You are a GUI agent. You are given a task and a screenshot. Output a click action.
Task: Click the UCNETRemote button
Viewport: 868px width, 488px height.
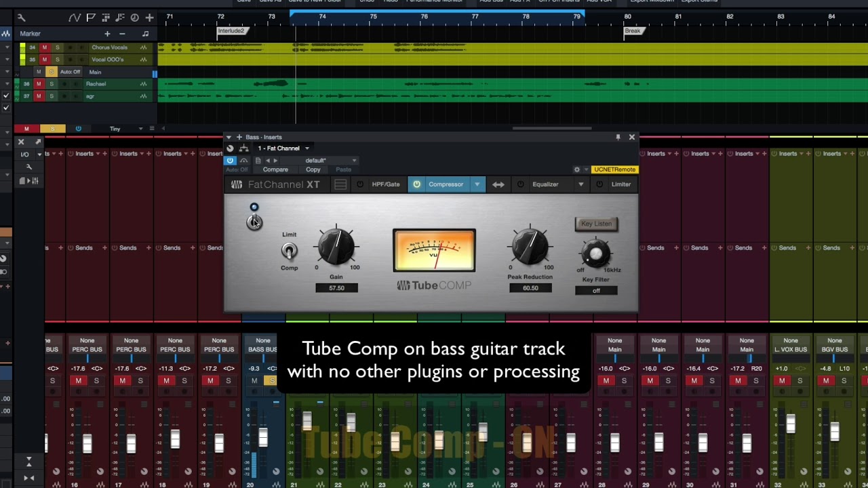(x=615, y=169)
